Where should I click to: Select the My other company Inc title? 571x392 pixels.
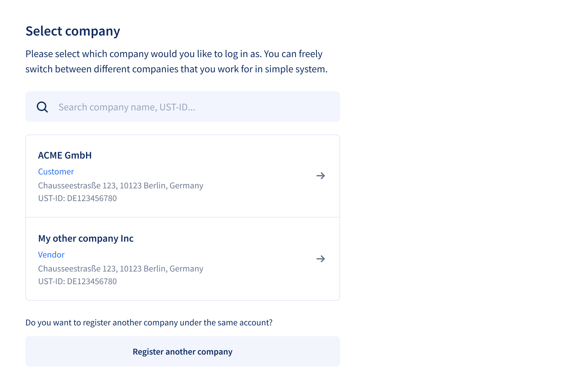[86, 238]
